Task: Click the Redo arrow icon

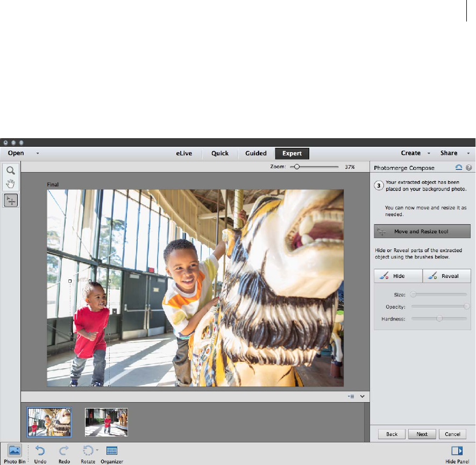Action: coord(64,450)
